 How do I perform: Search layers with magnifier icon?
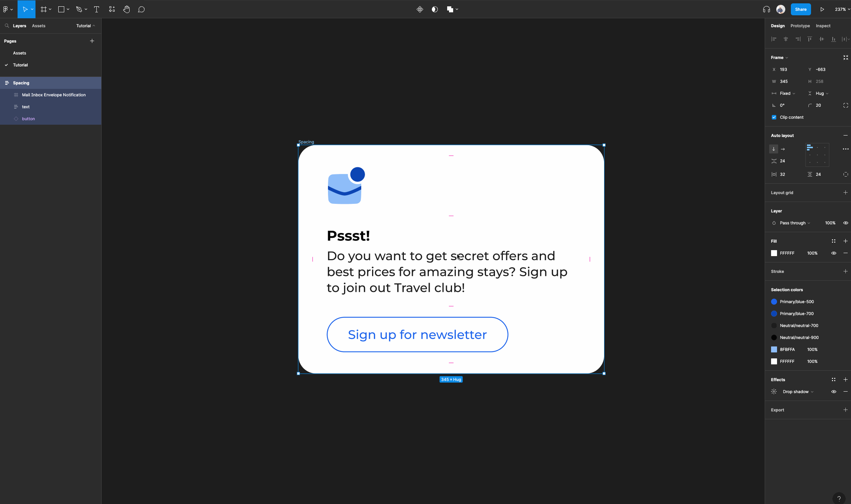(x=7, y=26)
